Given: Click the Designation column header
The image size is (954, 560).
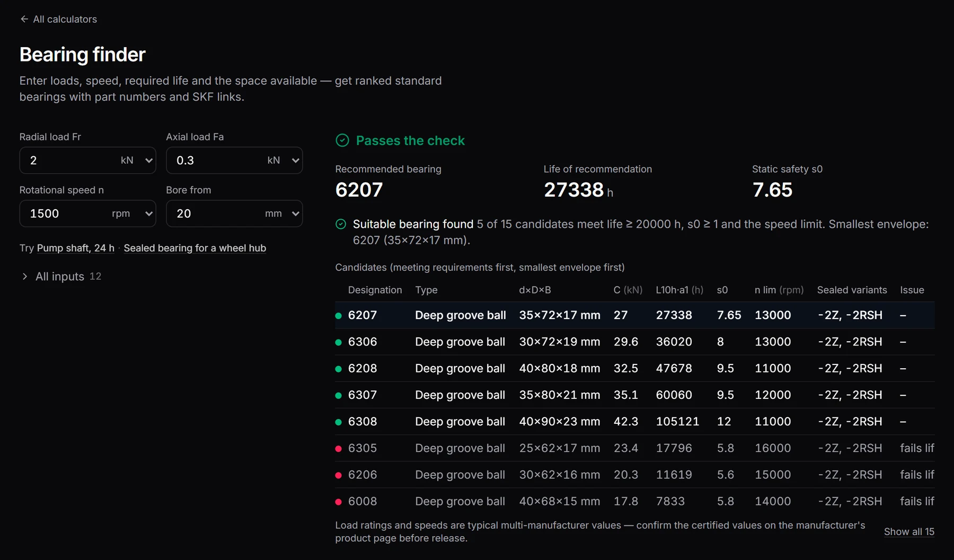Looking at the screenshot, I should (375, 290).
